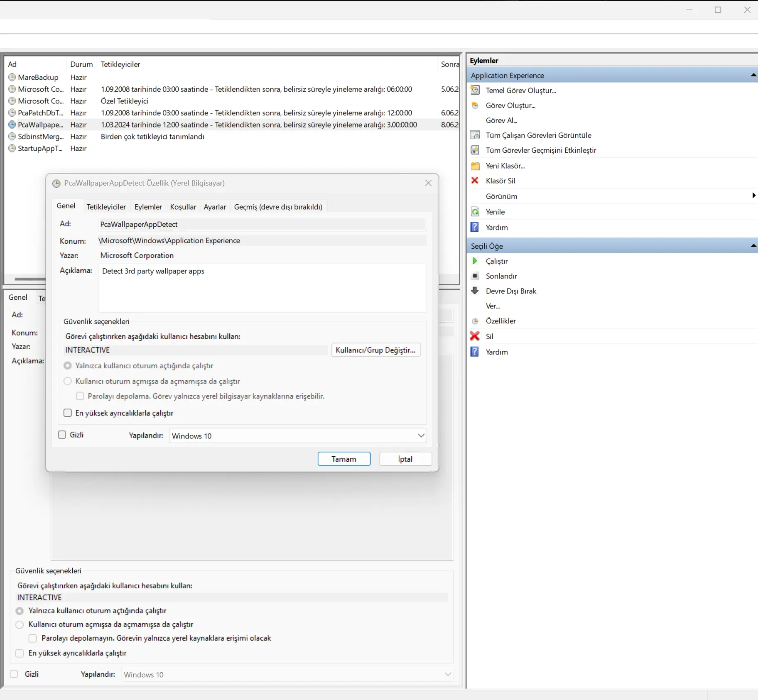This screenshot has height=700, width=758.
Task: Toggle 'Parolayı depolama' checkbox in dialog
Action: (80, 396)
